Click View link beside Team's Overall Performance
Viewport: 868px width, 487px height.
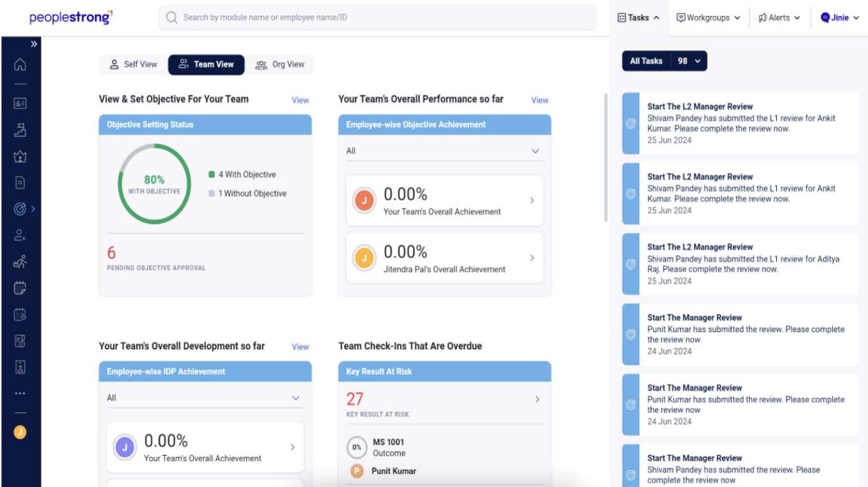[x=539, y=100]
